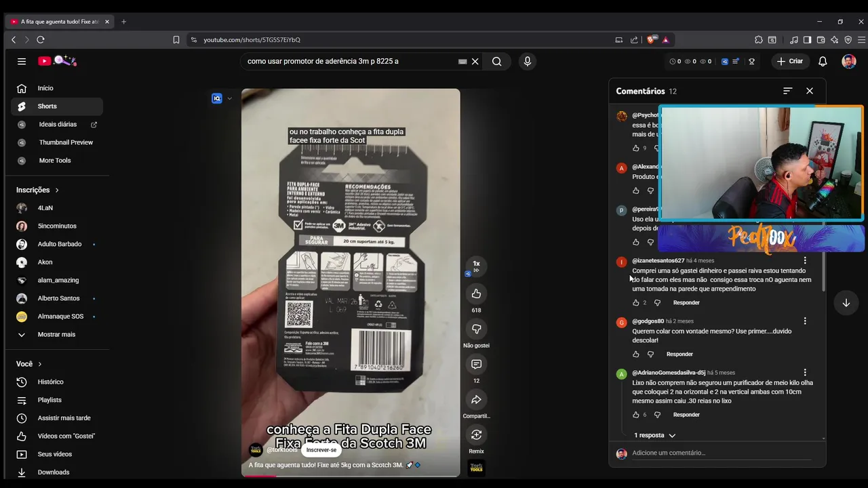
Task: Open Brave Rewards triangle icon
Action: [x=665, y=40]
